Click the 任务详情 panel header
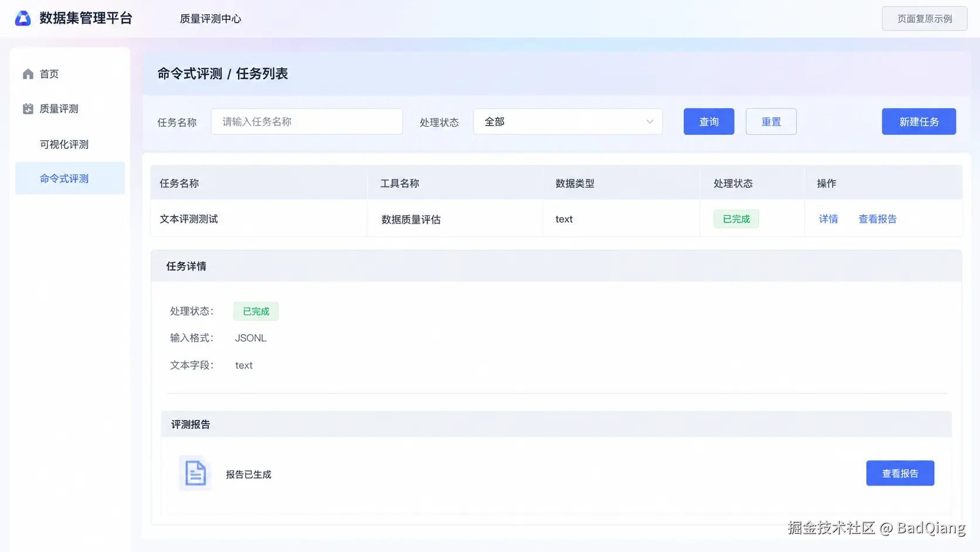980x552 pixels. (x=556, y=266)
